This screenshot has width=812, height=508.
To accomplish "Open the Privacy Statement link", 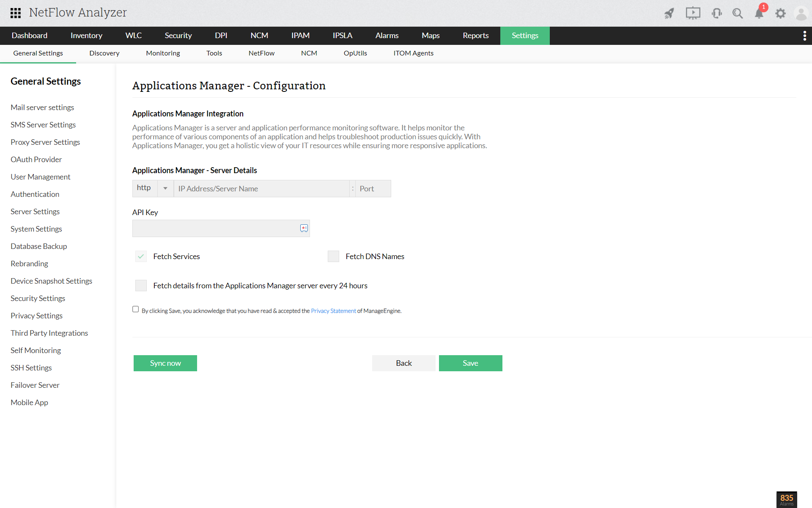I will [x=333, y=311].
